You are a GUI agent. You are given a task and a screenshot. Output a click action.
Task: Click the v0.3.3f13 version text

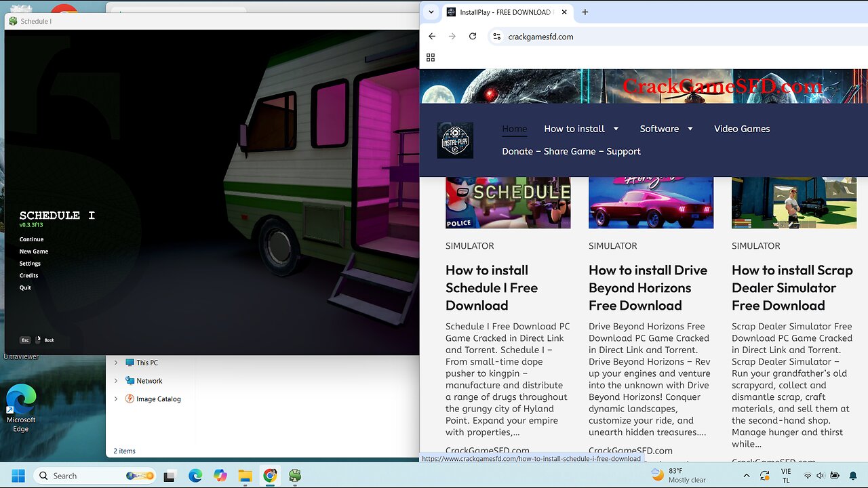tap(31, 224)
